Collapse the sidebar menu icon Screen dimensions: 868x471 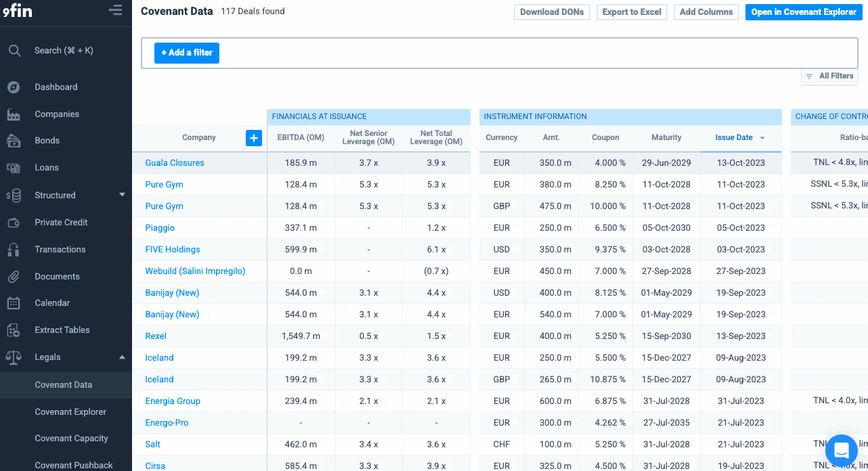coord(116,10)
